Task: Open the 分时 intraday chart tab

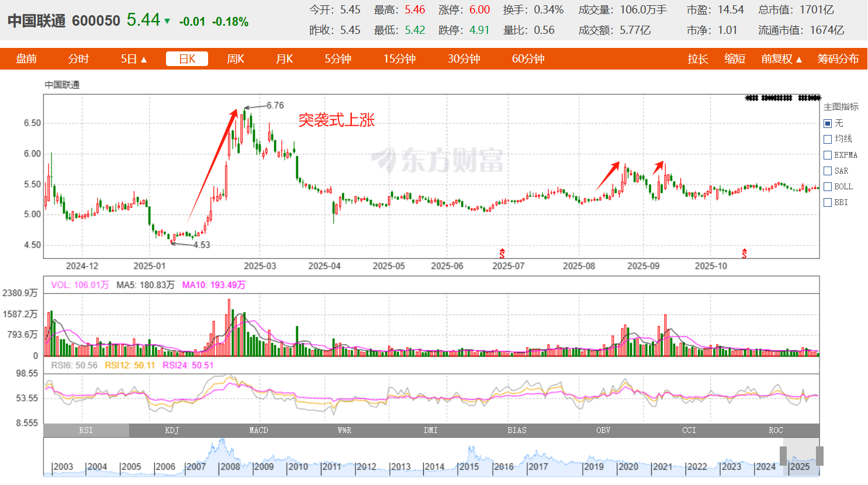Action: tap(78, 59)
